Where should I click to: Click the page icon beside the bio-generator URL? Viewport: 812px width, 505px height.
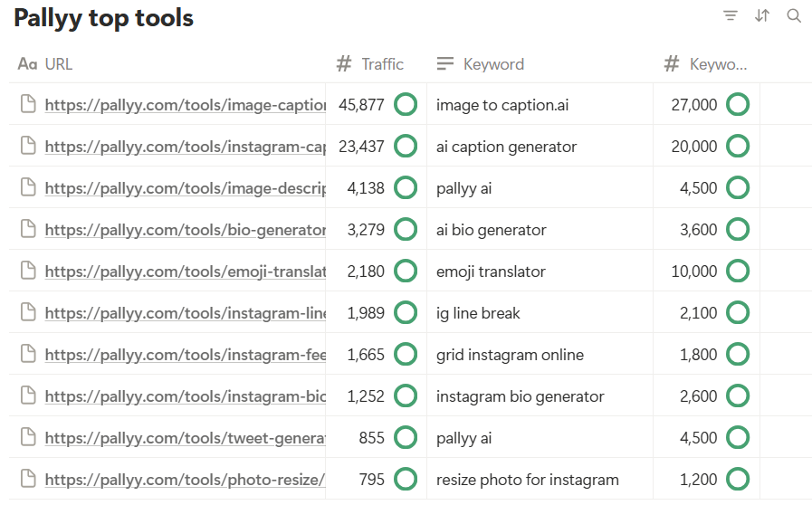click(x=28, y=230)
